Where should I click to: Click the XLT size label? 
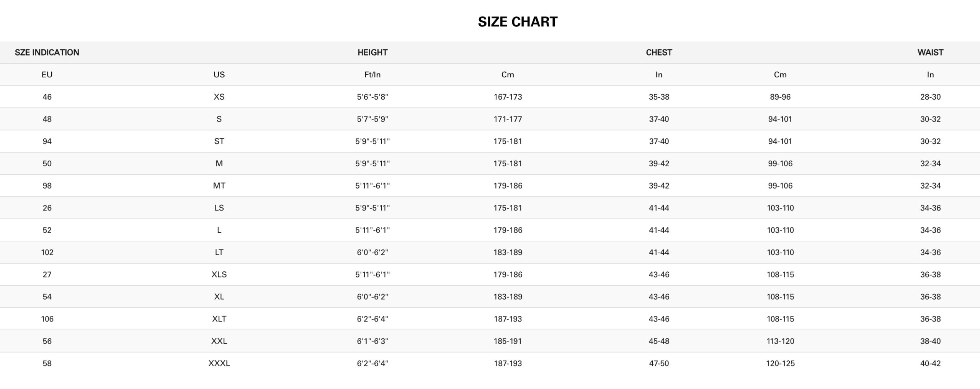click(x=219, y=319)
